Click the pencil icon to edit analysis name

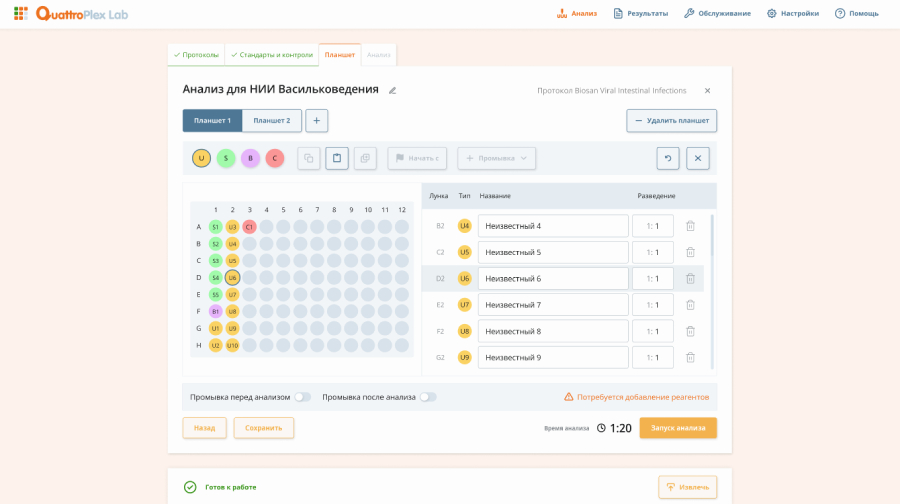click(393, 90)
